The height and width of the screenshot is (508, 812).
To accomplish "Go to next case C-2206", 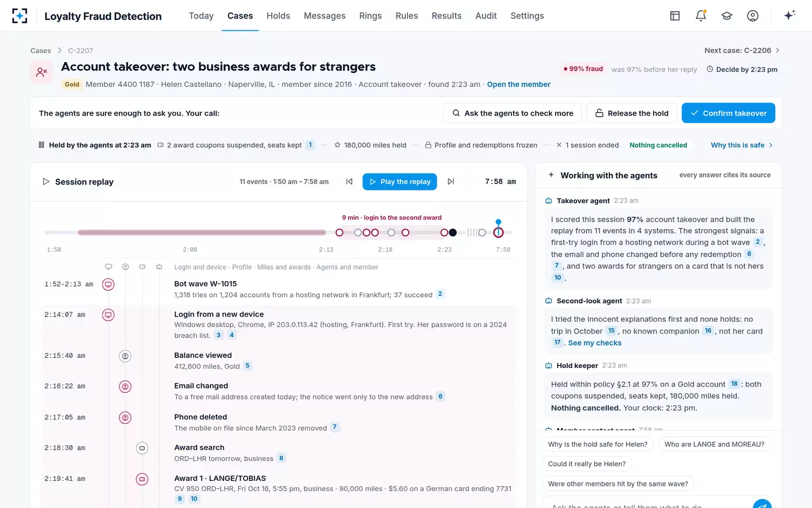I will pos(742,50).
